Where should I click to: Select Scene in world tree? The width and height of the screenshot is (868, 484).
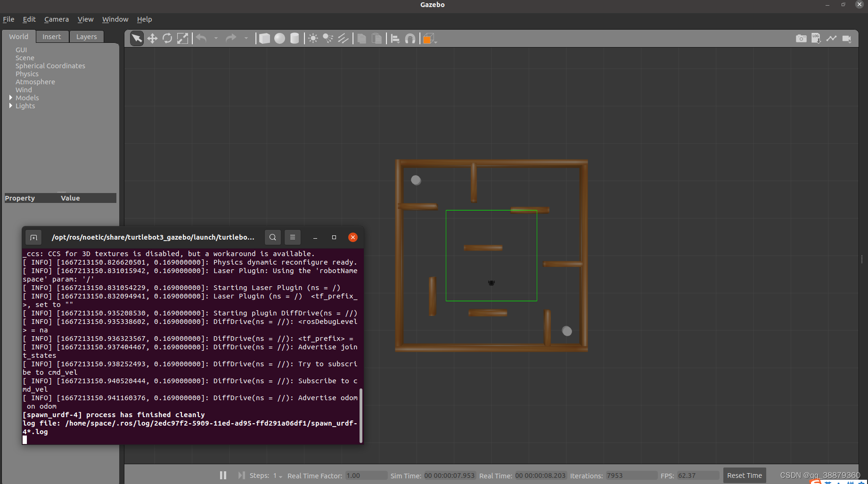click(x=25, y=58)
